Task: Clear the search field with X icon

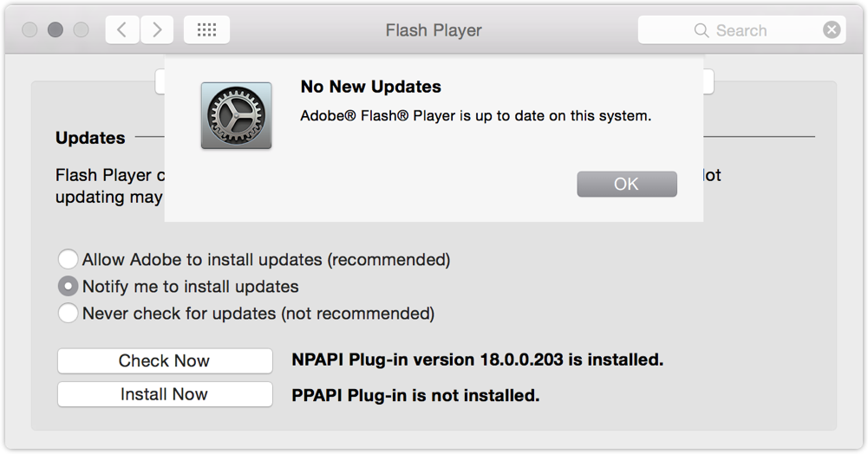Action: click(832, 29)
